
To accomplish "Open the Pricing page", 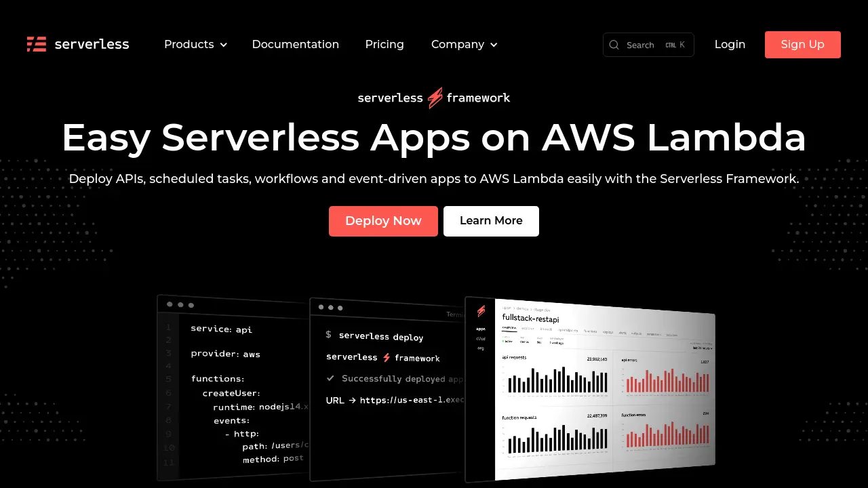I will (384, 44).
